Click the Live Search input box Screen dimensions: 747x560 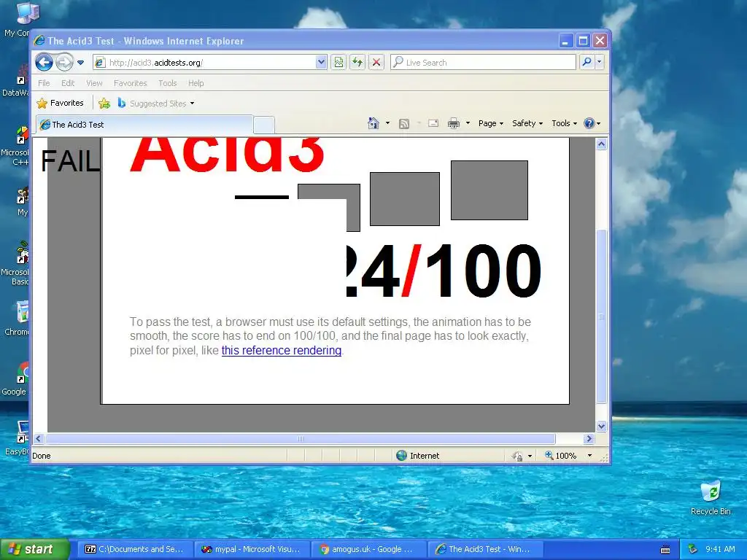[483, 63]
